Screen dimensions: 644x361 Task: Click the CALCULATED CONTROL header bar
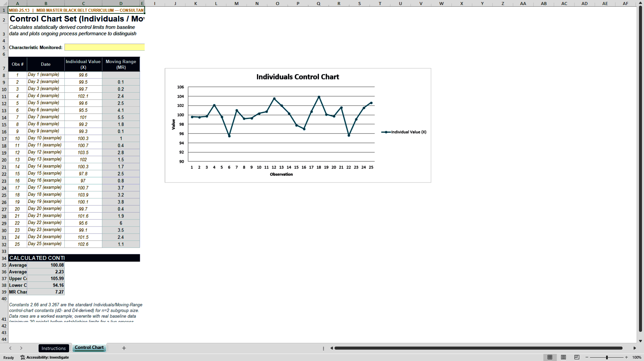pyautogui.click(x=74, y=258)
